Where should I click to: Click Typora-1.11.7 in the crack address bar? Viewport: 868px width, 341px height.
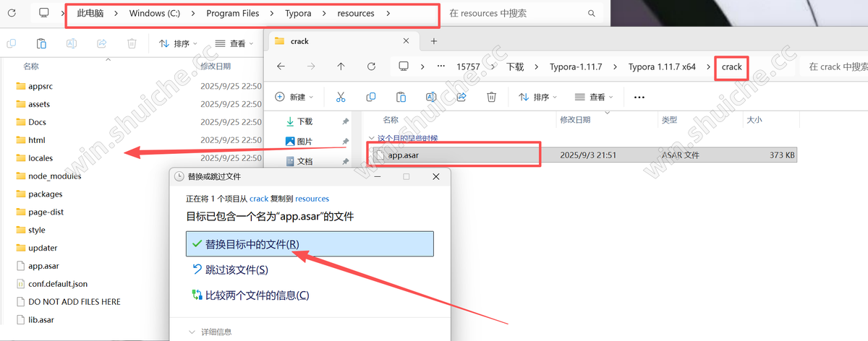point(576,66)
